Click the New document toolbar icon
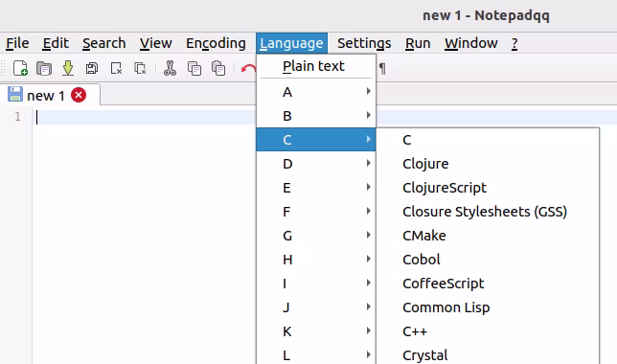Screen dimensions: 617x364 [x=20, y=68]
